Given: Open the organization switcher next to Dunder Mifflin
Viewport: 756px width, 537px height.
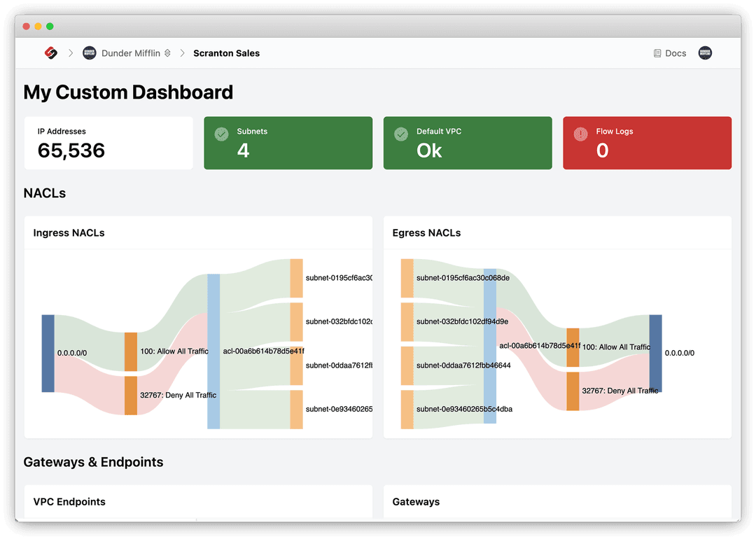Looking at the screenshot, I should pyautogui.click(x=166, y=53).
